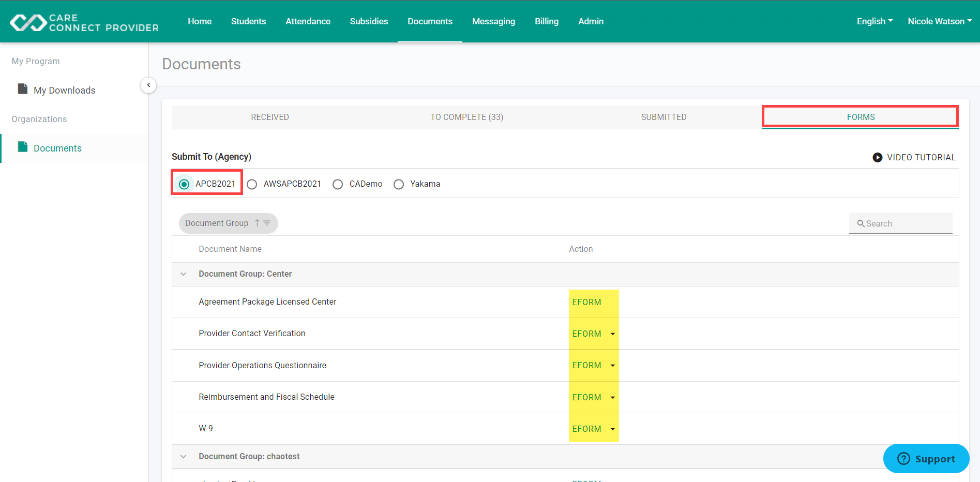Screen dimensions: 980x482
Task: Click the Provider Contact Verification row name
Action: tap(252, 333)
